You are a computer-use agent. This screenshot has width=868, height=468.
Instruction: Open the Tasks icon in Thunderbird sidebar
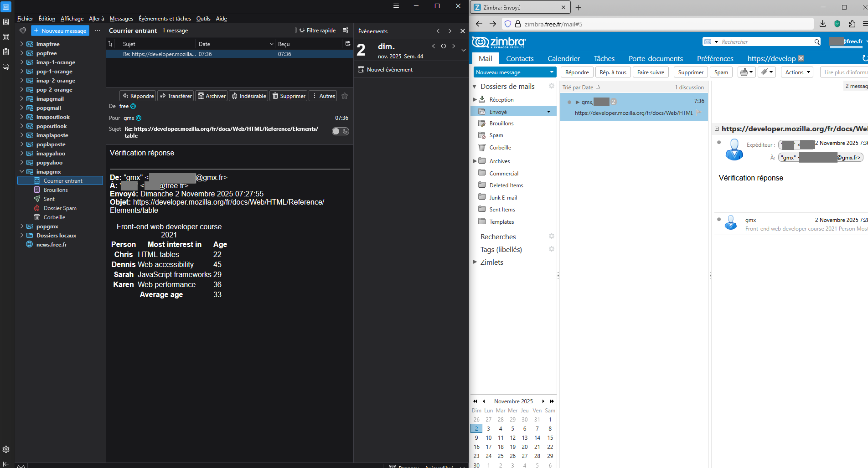(6, 51)
